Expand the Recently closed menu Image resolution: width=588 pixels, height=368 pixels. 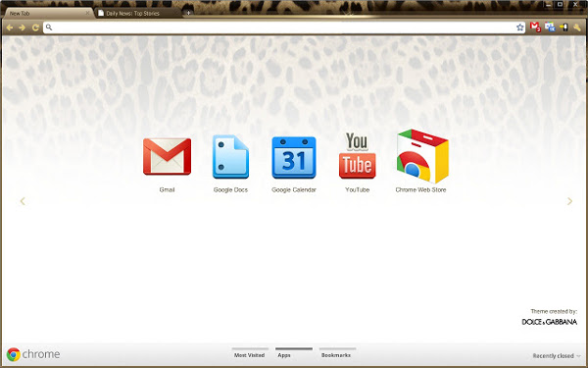(557, 355)
